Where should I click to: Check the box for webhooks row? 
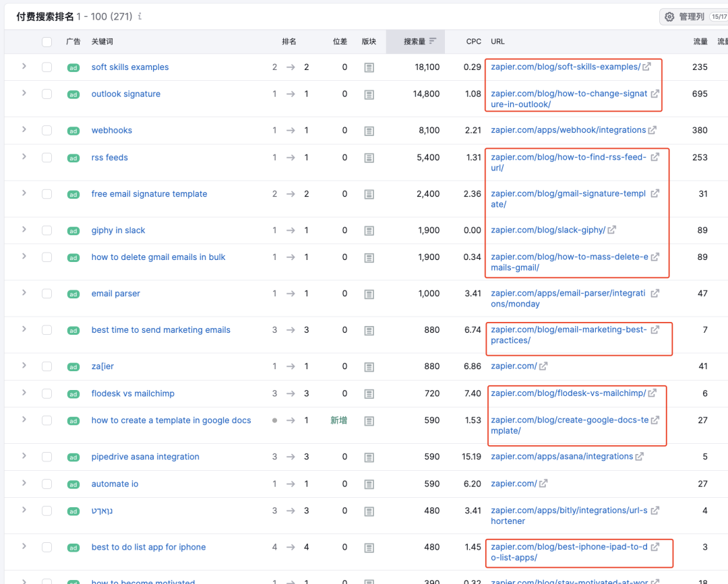(47, 131)
